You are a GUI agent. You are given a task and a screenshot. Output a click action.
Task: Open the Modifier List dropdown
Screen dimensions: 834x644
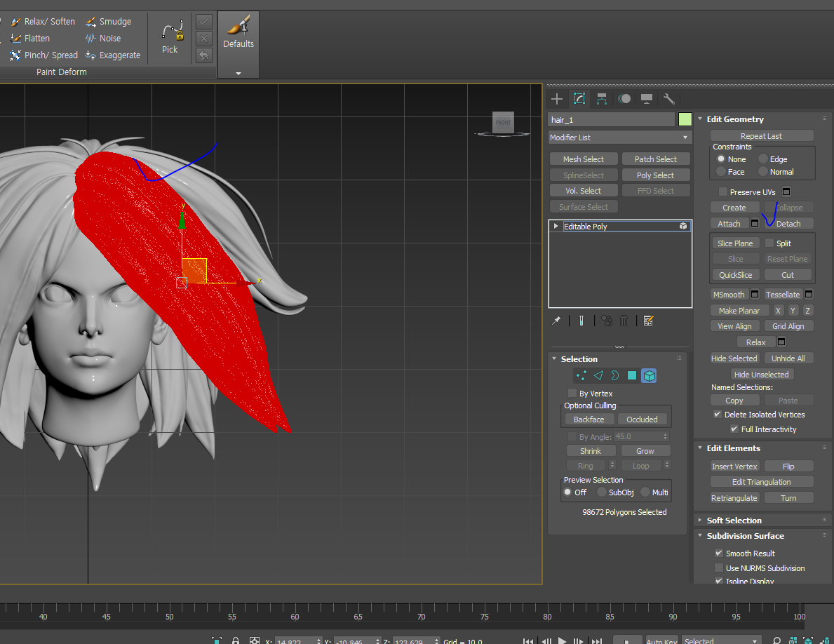tap(619, 137)
